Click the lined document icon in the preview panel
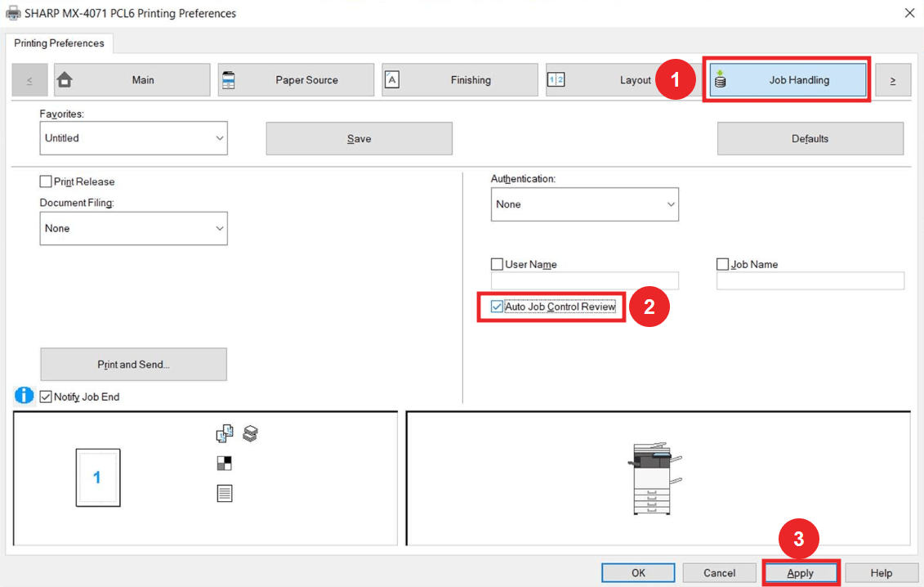The width and height of the screenshot is (924, 587). pos(225,492)
